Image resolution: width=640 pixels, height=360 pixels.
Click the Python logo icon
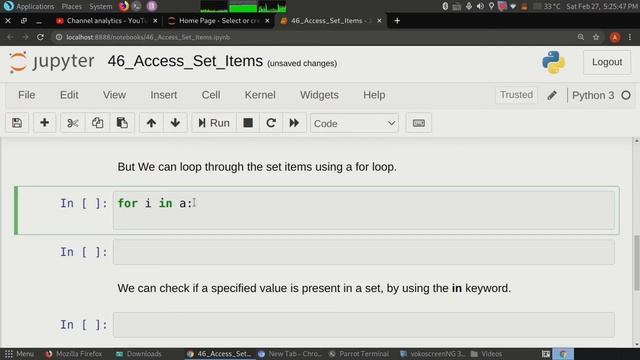[553, 62]
